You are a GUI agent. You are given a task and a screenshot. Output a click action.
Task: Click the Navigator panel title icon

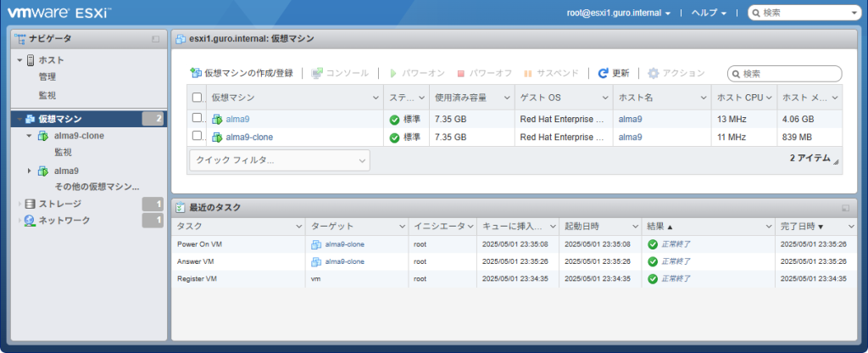[20, 38]
